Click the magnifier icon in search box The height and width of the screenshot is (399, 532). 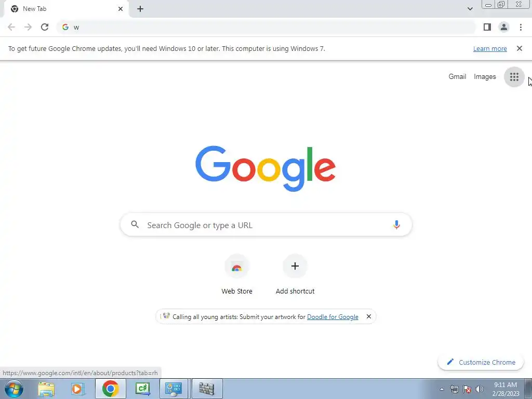click(x=135, y=224)
